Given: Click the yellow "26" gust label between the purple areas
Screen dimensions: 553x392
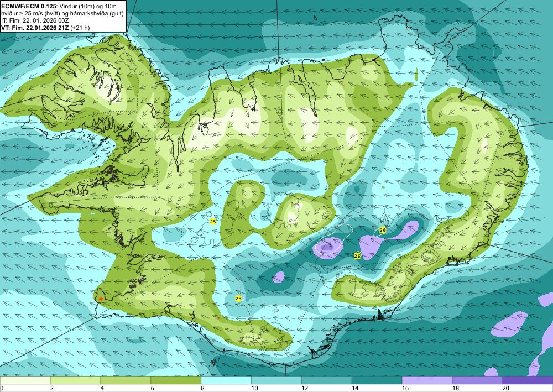Looking at the screenshot, I should 357,256.
